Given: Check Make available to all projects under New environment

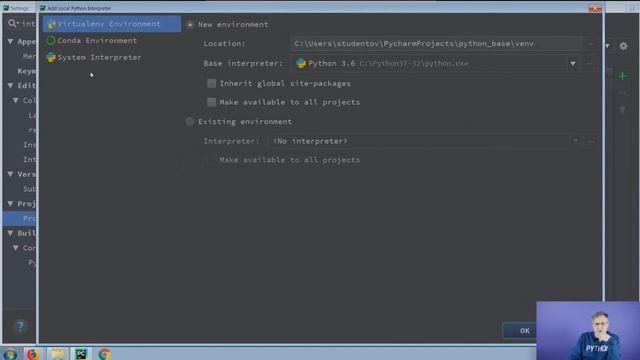Looking at the screenshot, I should (x=211, y=102).
